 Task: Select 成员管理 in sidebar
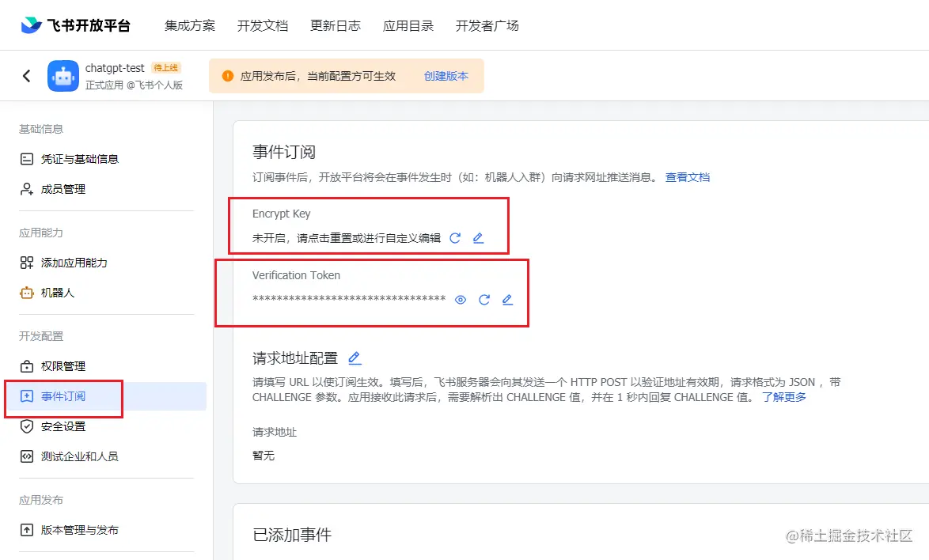(x=63, y=189)
